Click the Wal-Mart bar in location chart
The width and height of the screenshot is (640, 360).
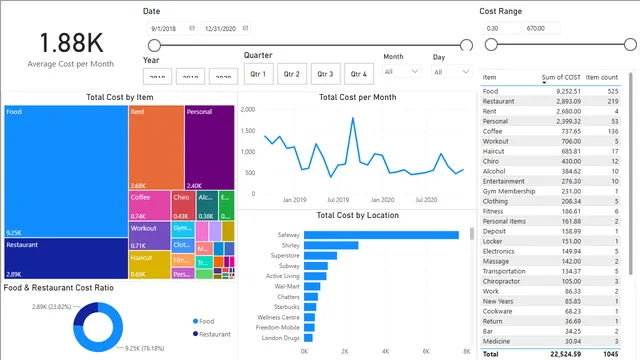pos(312,286)
